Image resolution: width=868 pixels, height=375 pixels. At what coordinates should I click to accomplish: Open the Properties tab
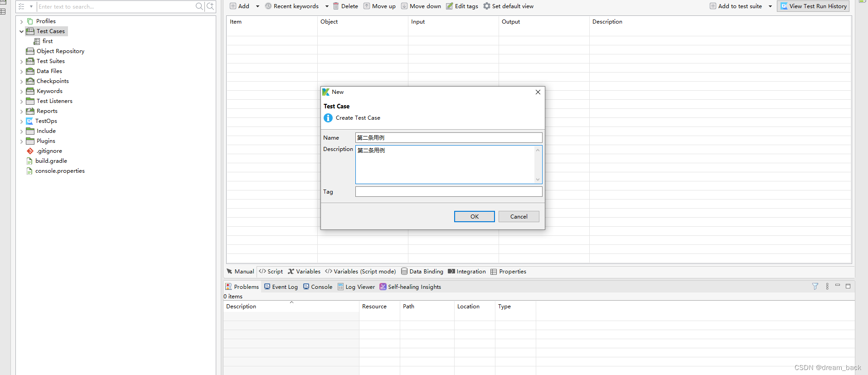(509, 272)
